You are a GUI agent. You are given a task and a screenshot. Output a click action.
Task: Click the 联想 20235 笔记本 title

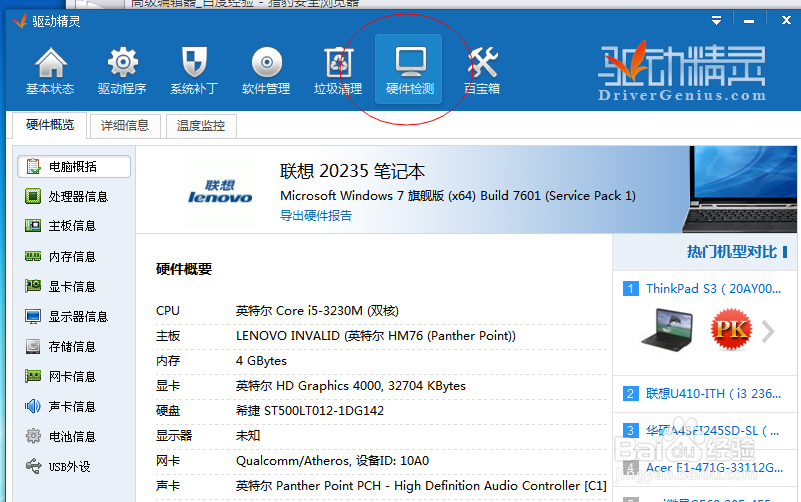tap(352, 172)
